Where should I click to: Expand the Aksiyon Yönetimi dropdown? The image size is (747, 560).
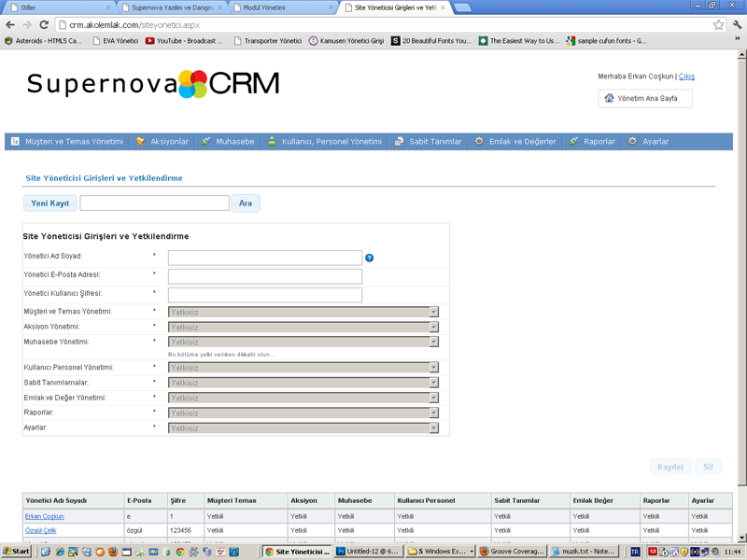433,328
